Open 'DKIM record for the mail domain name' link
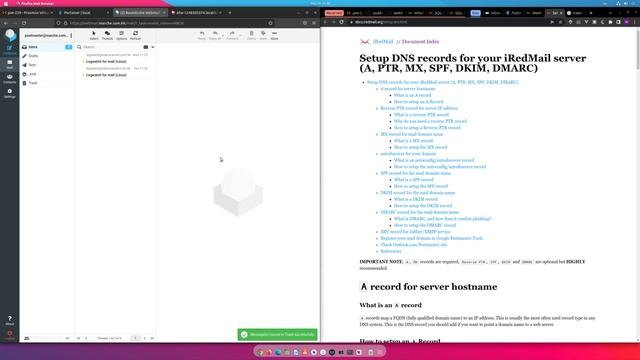Viewport: 640px width, 360px height. pyautogui.click(x=418, y=193)
